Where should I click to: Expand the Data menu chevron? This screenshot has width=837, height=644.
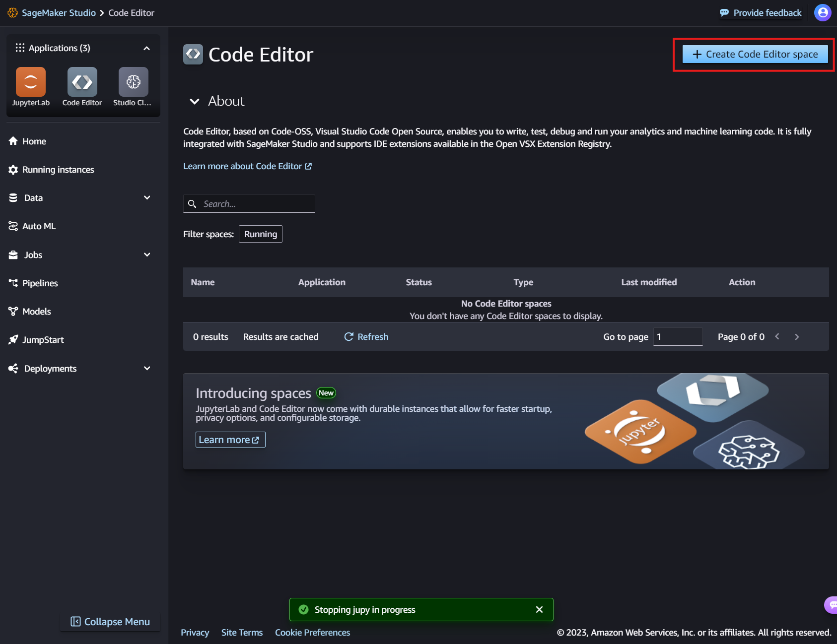[147, 197]
